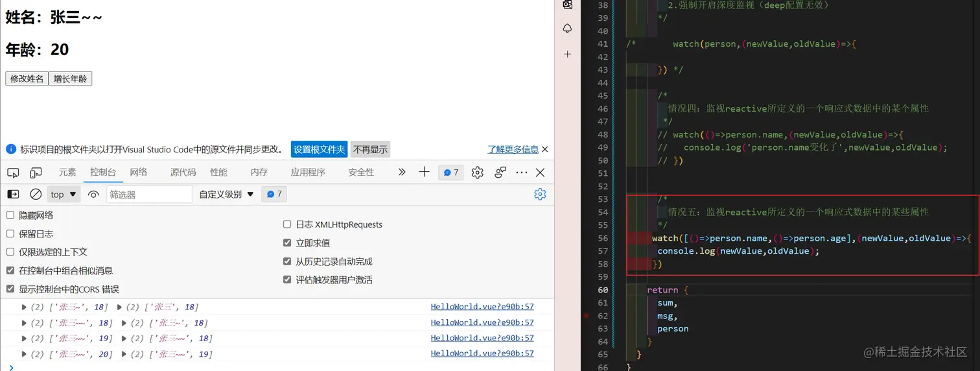
Task: Uncheck 显示控制台中的CORS 错误
Action: click(x=10, y=289)
